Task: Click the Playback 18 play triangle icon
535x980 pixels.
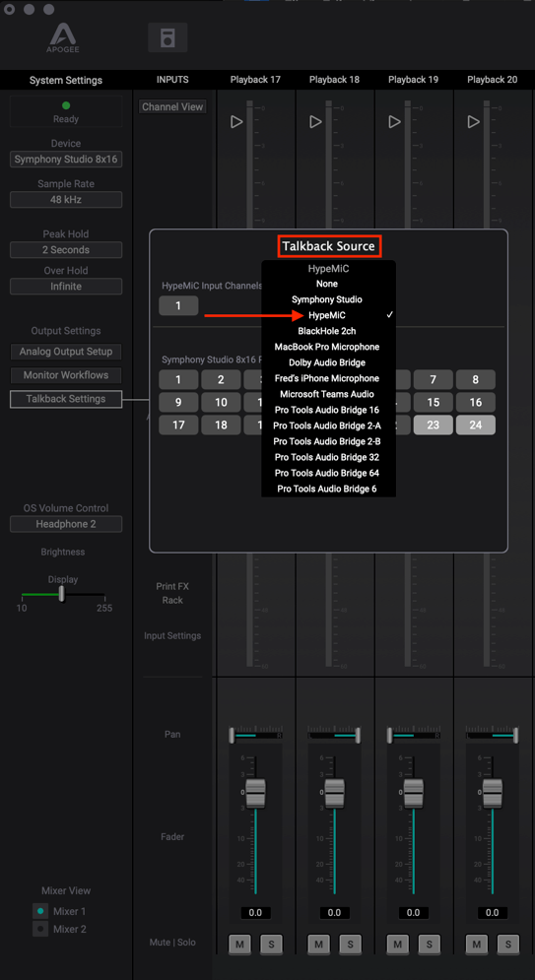Action: click(x=315, y=122)
